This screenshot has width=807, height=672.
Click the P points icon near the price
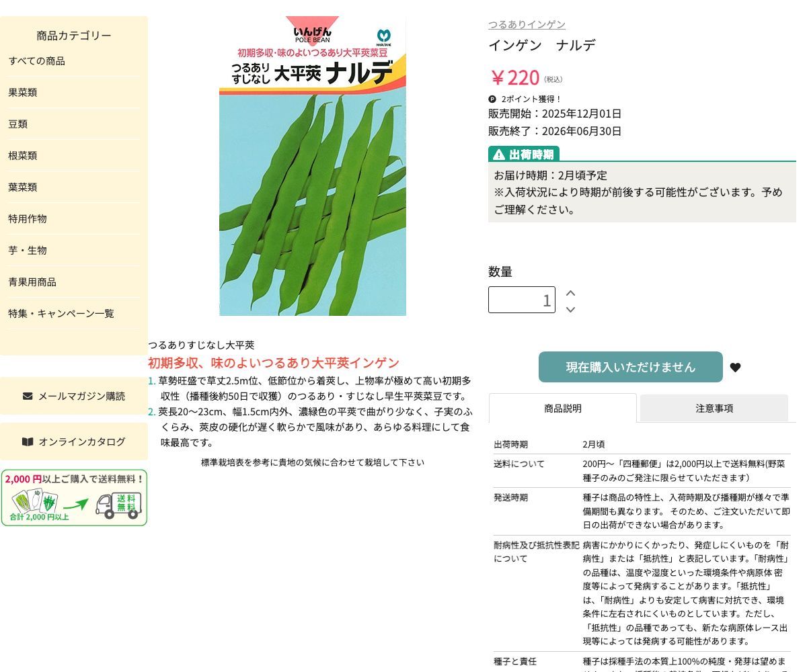tap(492, 99)
